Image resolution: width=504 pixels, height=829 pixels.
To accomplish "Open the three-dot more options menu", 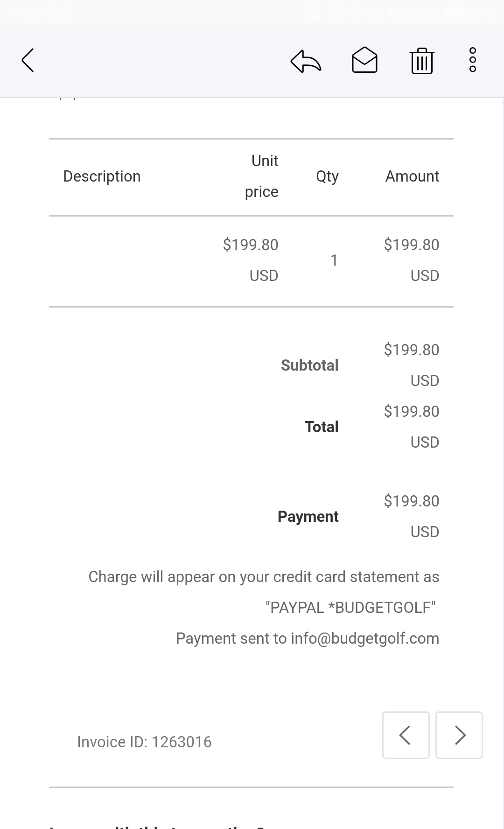I will [472, 60].
